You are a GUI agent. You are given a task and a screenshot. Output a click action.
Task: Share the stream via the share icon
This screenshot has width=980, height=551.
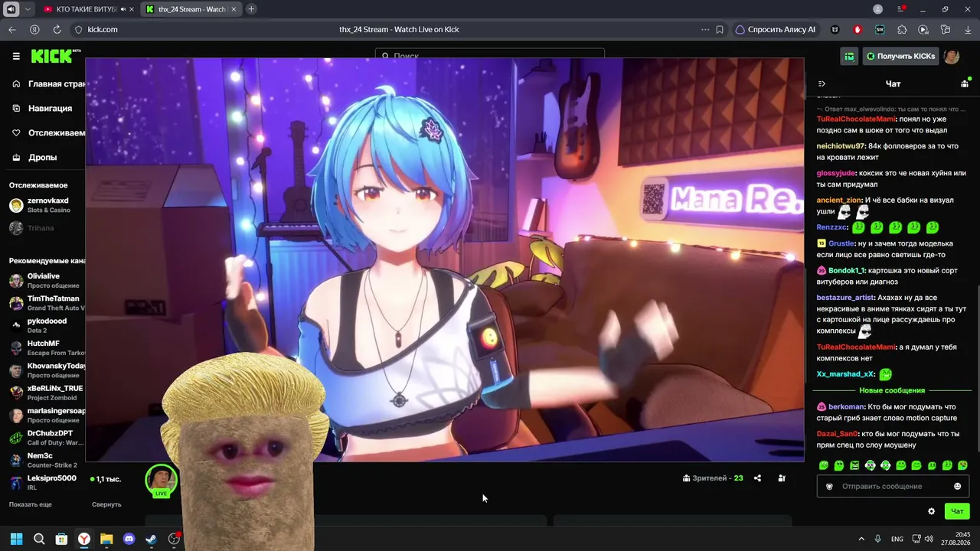pyautogui.click(x=757, y=478)
